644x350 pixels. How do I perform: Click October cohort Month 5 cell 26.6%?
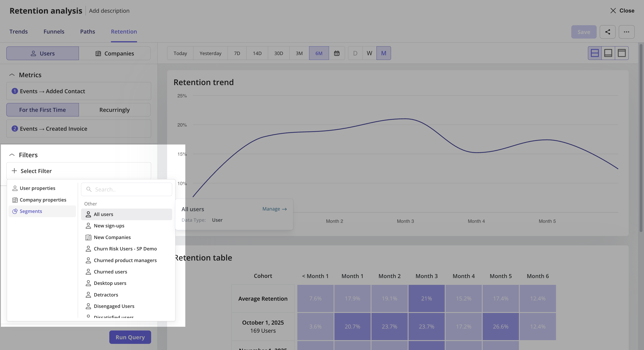pos(501,327)
